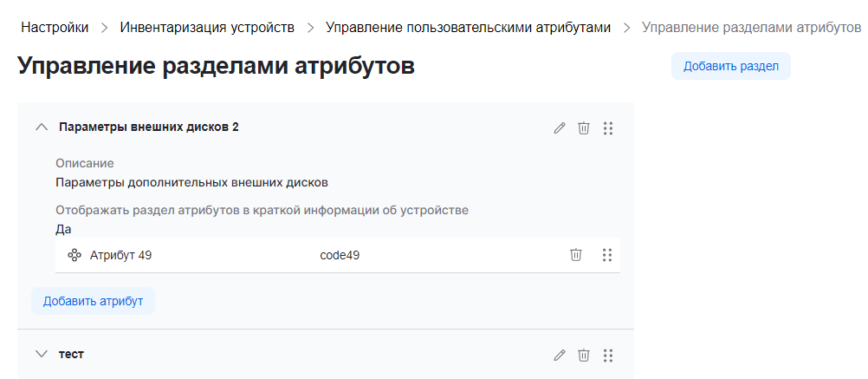Click drag handle of 'Атрибут 49' row
The image size is (868, 379).
tap(607, 255)
